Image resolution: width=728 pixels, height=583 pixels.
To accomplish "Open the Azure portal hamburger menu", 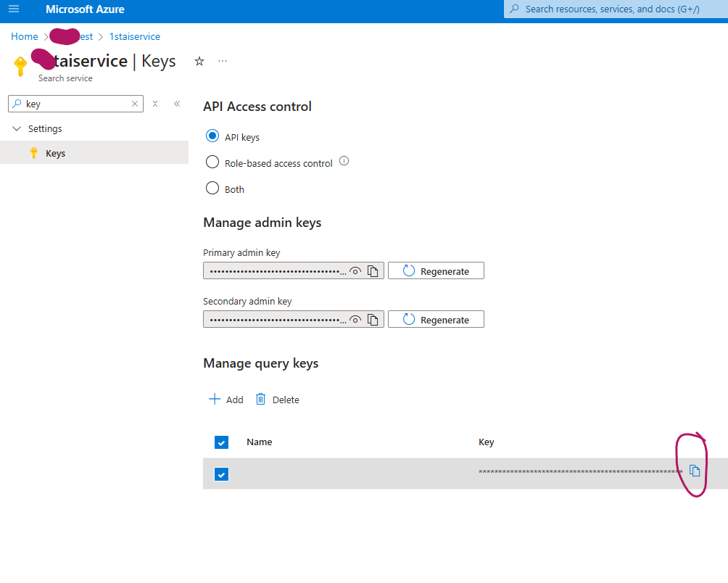I will 14,9.
